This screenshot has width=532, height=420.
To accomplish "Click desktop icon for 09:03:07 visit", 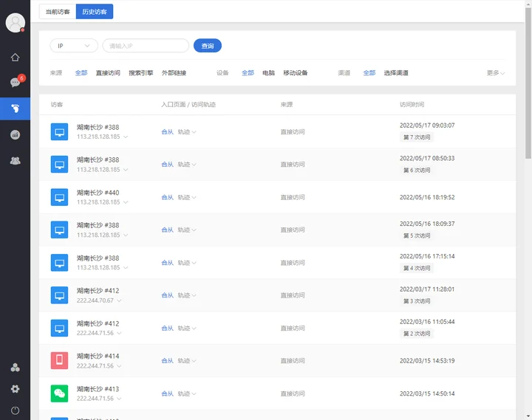I will (x=59, y=131).
